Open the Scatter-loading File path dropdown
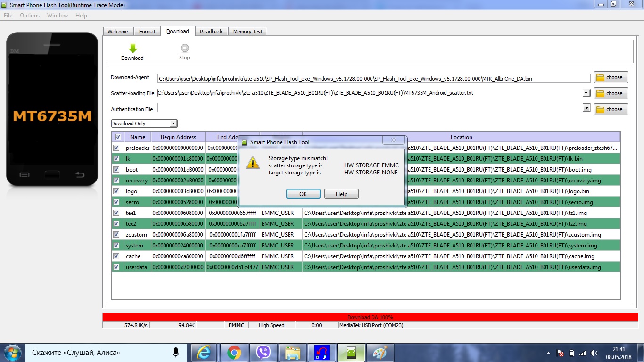The height and width of the screenshot is (362, 644). [586, 93]
